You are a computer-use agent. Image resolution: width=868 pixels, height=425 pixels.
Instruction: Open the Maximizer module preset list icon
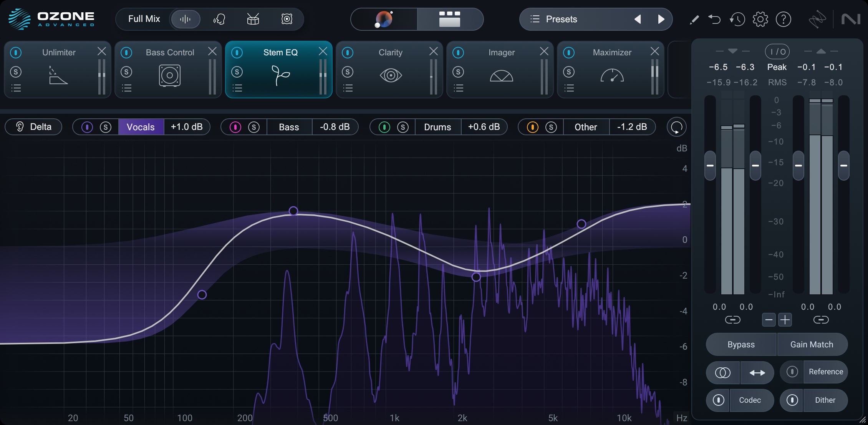point(569,88)
